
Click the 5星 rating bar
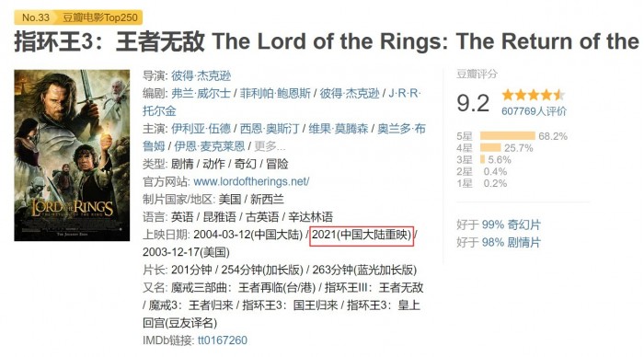click(508, 136)
